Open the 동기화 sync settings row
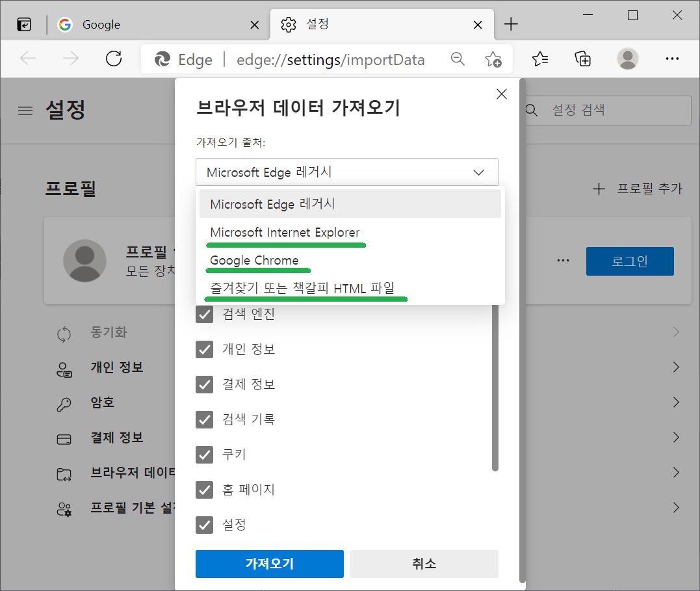The height and width of the screenshot is (591, 700). [x=109, y=332]
